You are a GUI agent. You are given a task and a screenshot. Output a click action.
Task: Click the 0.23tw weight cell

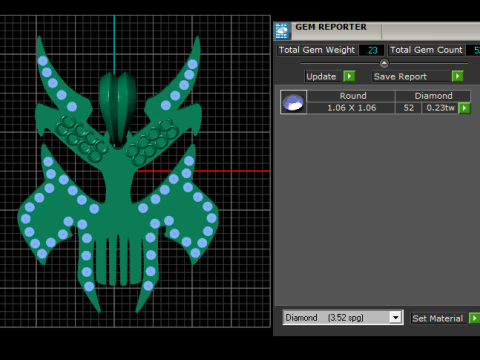tap(440, 108)
